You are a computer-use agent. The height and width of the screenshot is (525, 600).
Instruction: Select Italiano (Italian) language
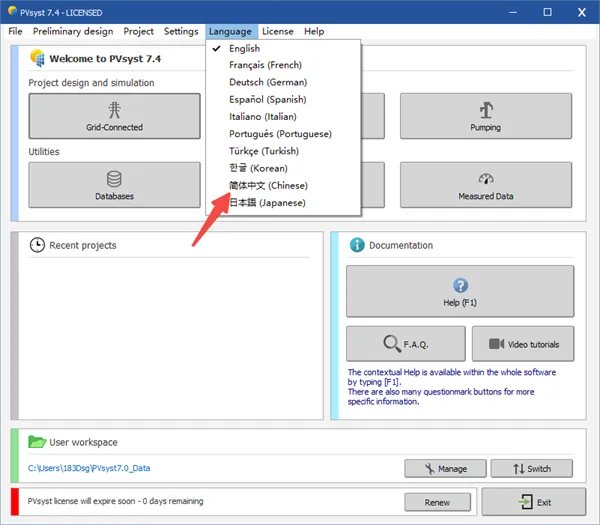(283, 117)
